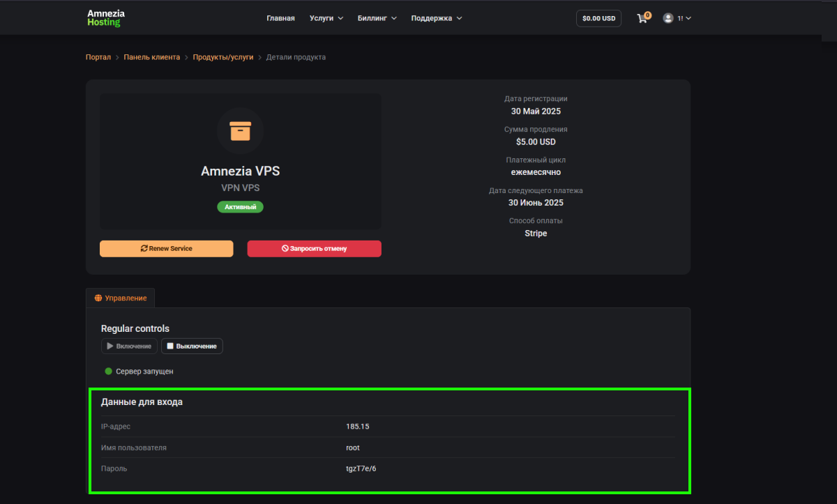The width and height of the screenshot is (837, 504).
Task: Click the Amnezia VPS product title
Action: click(240, 171)
